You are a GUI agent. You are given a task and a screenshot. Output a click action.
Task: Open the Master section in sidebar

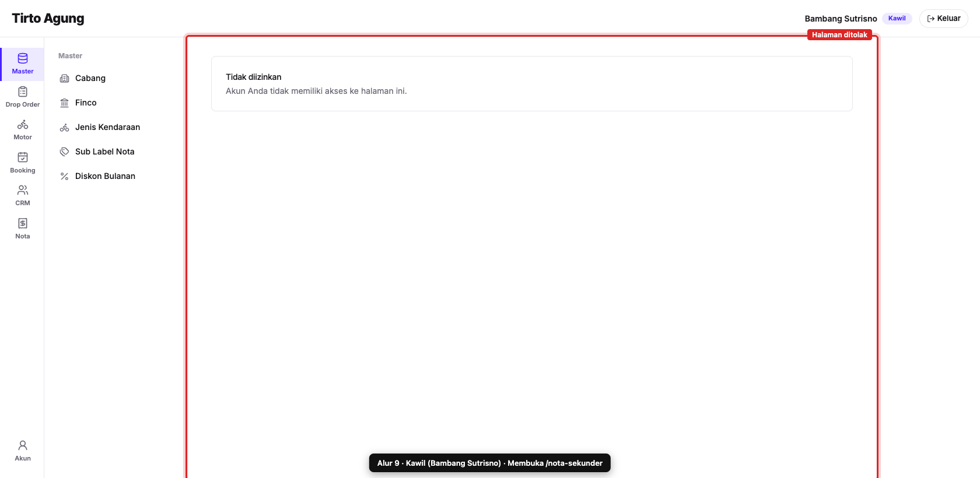22,64
